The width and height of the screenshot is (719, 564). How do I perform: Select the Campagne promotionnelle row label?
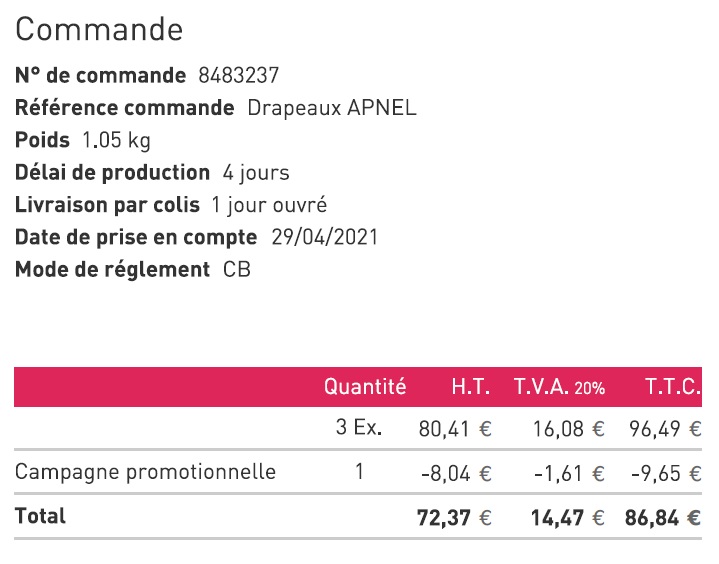pyautogui.click(x=145, y=472)
